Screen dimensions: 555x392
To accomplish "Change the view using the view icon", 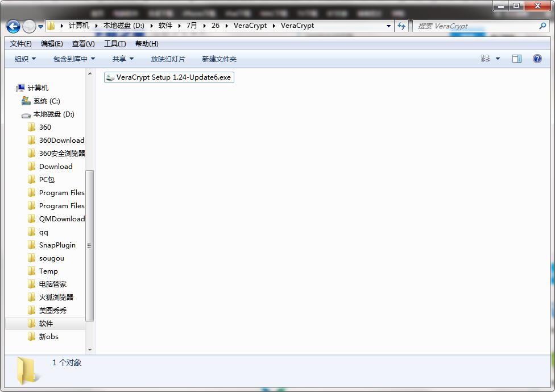I will pyautogui.click(x=485, y=59).
